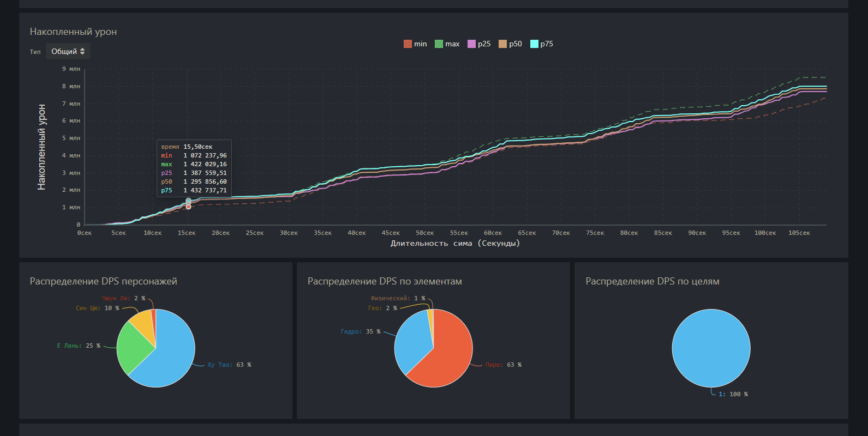Click the Чжун Ли: 2 % label
This screenshot has height=436, width=868.
[123, 299]
